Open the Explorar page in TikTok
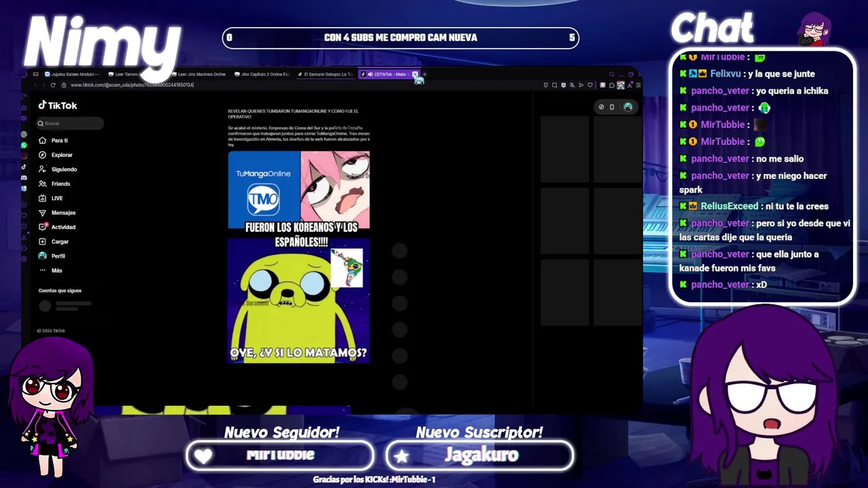Screen dimensions: 868x488 click(x=56, y=155)
